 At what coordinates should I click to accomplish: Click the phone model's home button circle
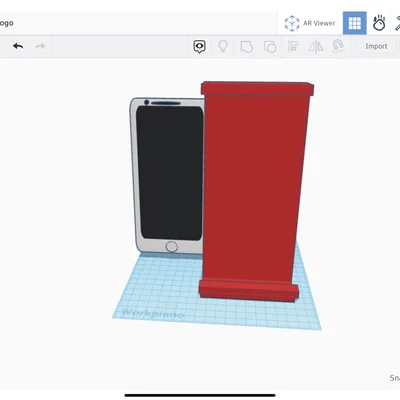tap(172, 247)
